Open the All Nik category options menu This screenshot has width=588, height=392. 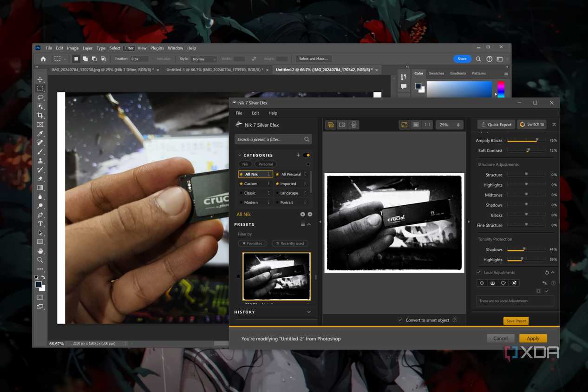268,174
